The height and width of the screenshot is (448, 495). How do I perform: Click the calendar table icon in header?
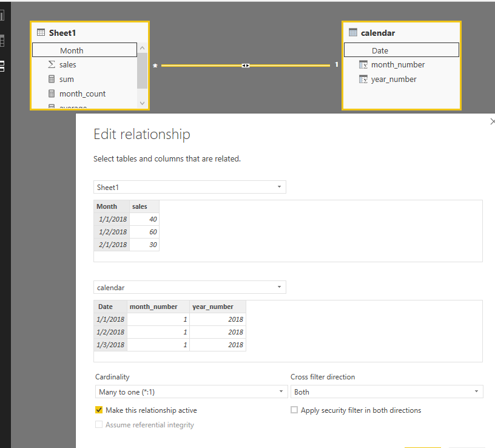(353, 33)
